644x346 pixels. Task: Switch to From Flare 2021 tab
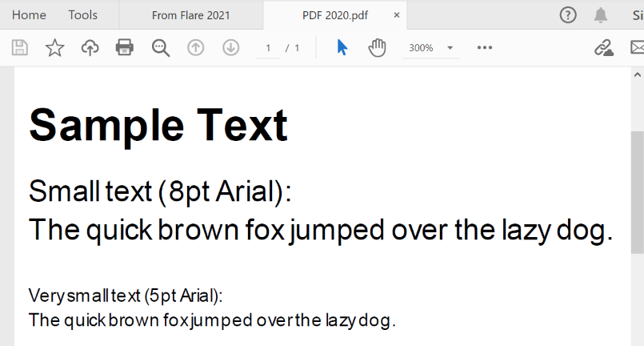click(x=190, y=14)
